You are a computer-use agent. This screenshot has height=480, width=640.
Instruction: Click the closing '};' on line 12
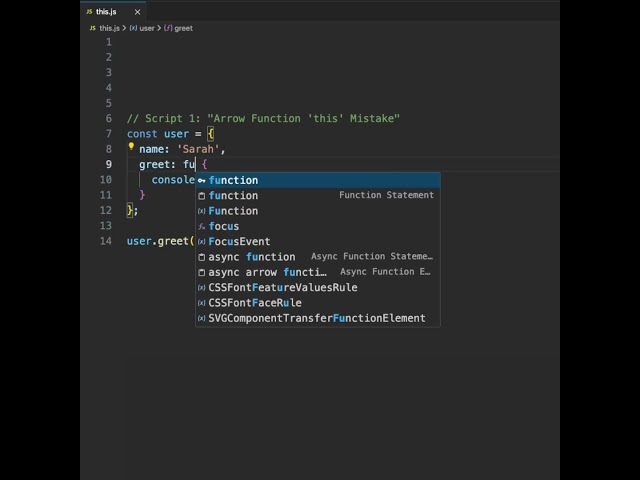(133, 211)
